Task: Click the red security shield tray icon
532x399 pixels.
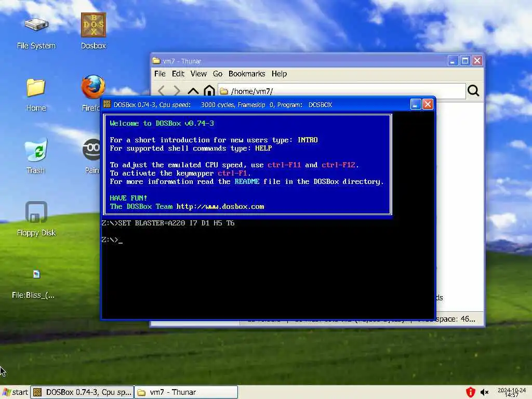Action: (x=470, y=392)
